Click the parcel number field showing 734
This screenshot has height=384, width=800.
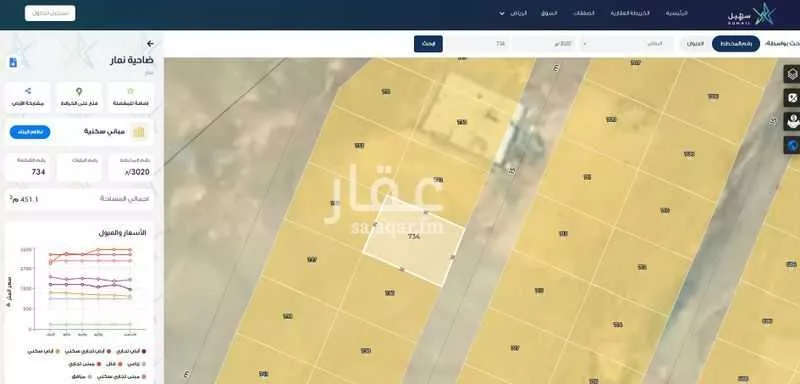pos(478,44)
